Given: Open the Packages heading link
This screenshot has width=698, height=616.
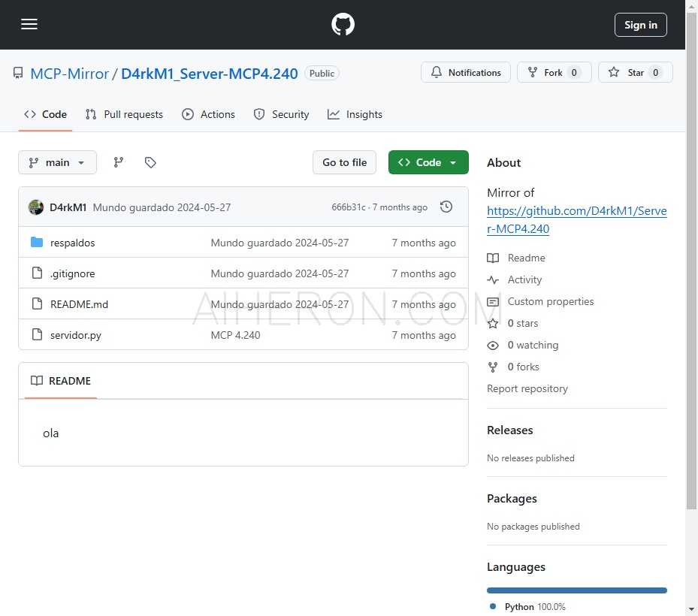Looking at the screenshot, I should pyautogui.click(x=512, y=499).
